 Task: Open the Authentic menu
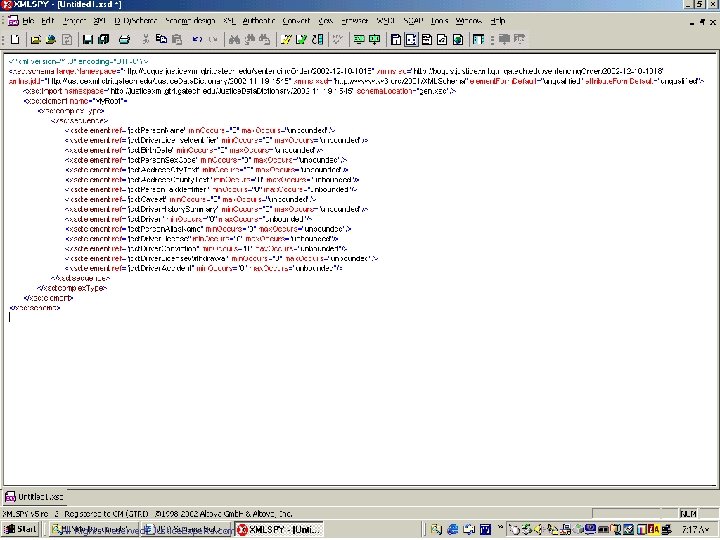click(259, 21)
